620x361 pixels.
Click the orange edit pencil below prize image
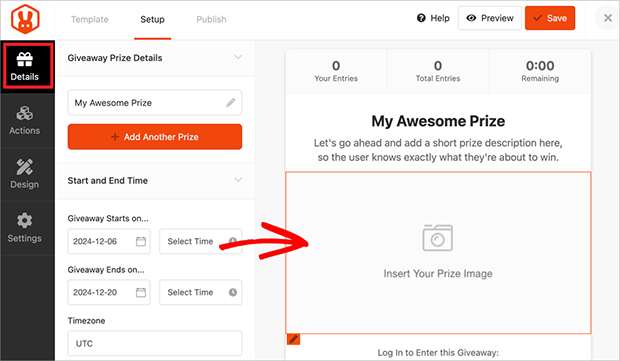pos(293,339)
